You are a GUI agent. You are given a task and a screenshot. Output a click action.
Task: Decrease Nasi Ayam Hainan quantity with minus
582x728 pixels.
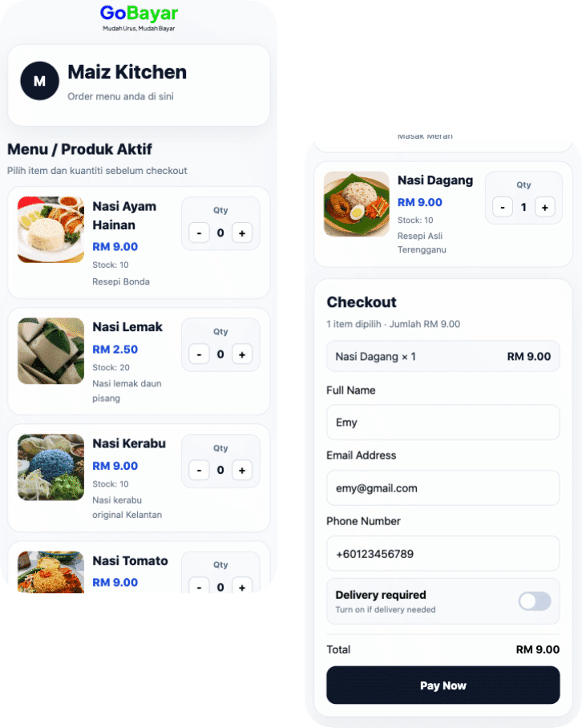point(199,233)
